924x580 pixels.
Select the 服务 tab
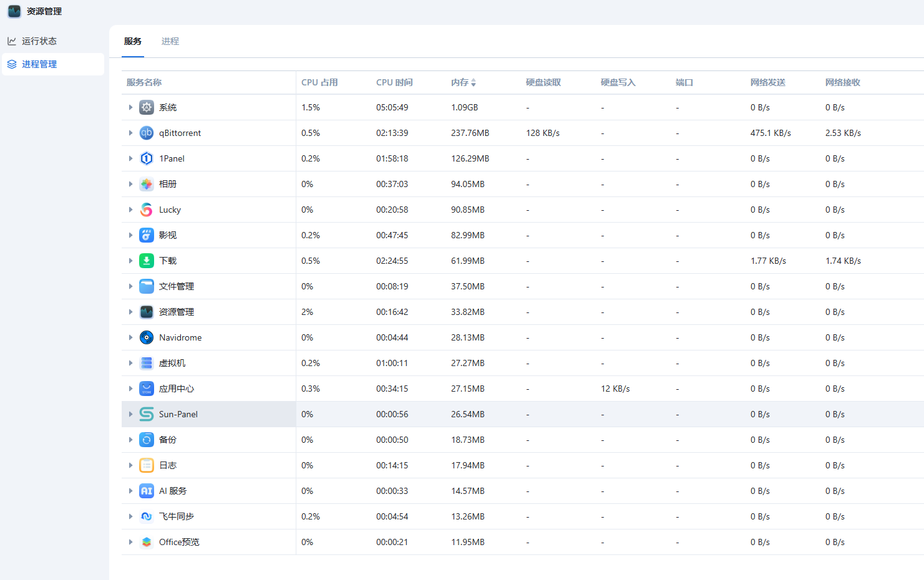132,41
